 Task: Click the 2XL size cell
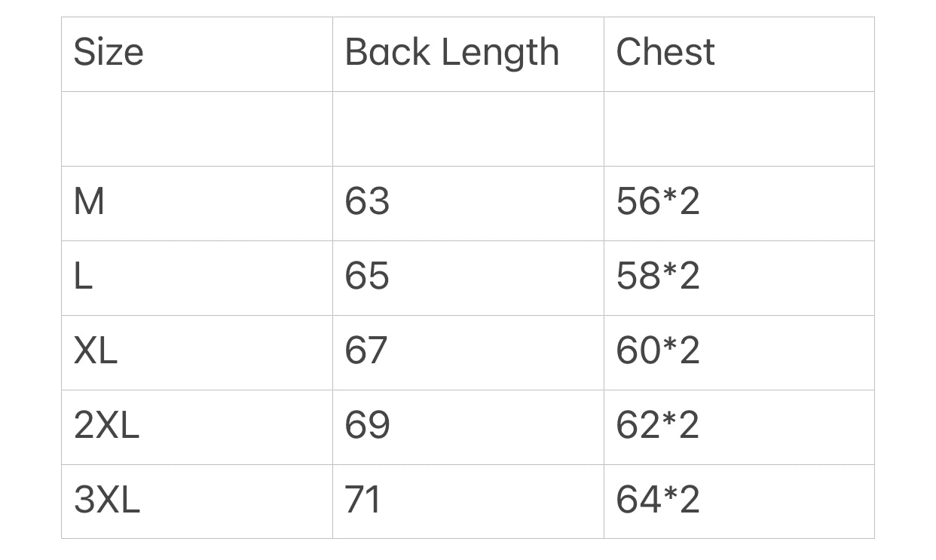click(x=106, y=426)
